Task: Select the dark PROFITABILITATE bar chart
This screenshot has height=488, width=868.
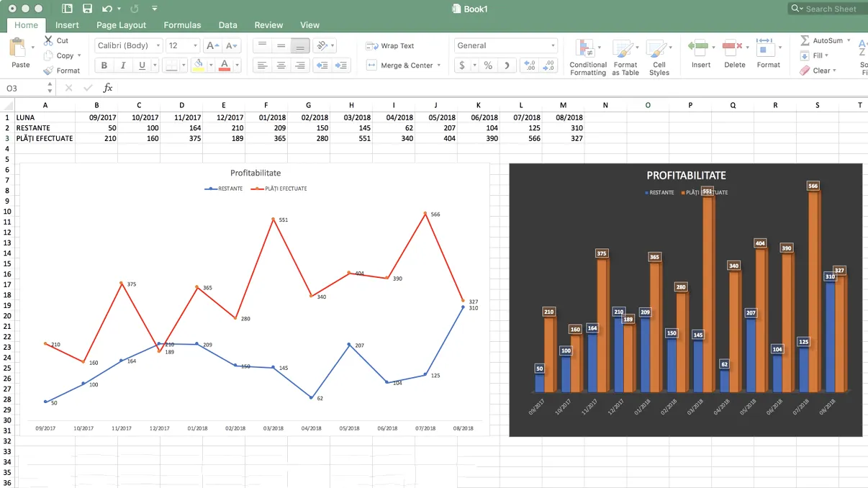Action: point(685,299)
